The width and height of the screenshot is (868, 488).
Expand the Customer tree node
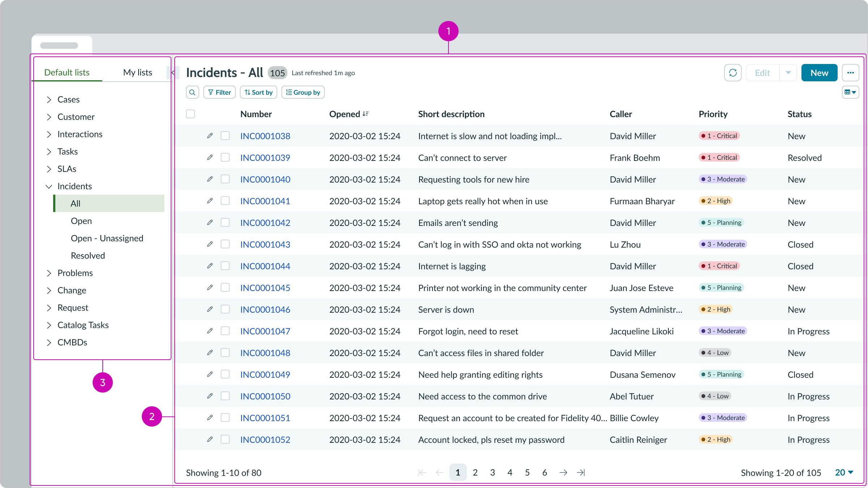click(x=49, y=117)
